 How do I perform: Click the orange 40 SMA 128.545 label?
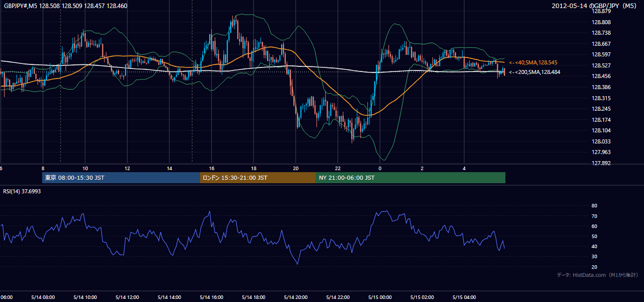(x=533, y=62)
